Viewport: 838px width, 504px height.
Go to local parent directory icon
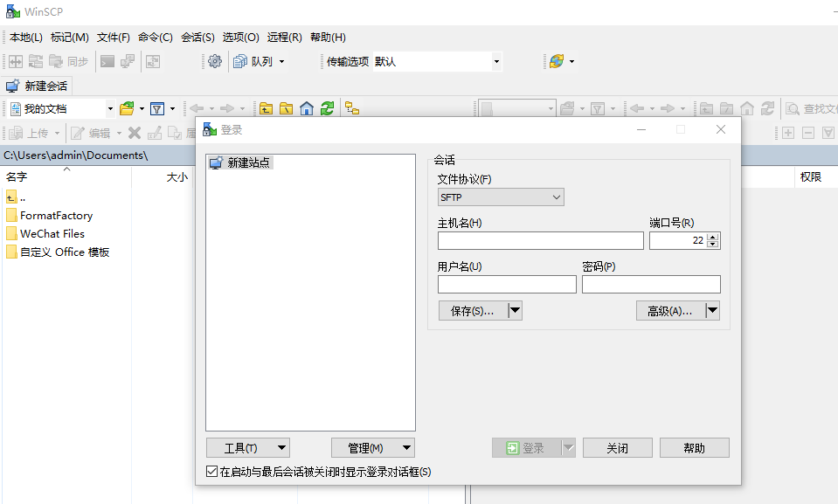[267, 108]
